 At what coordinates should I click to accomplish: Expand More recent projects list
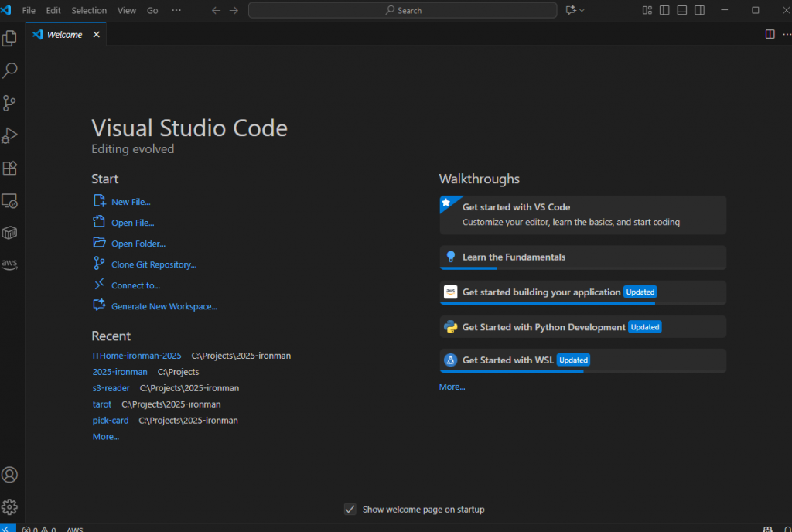[x=105, y=437]
